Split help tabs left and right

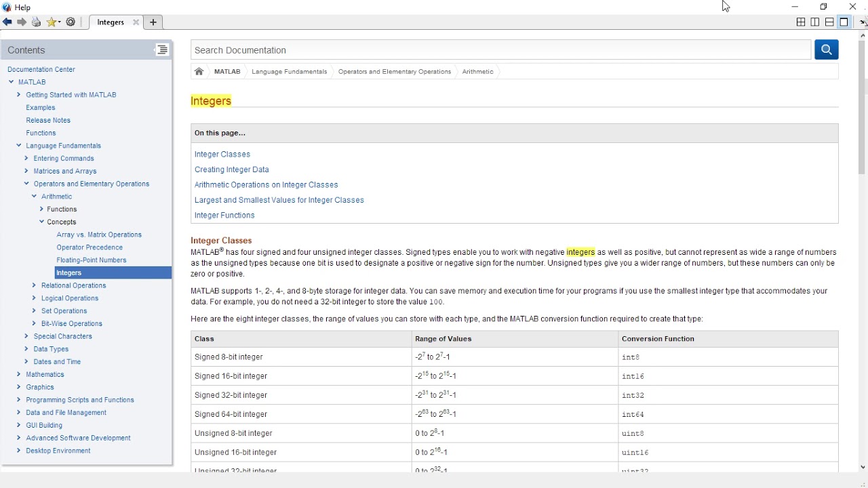tap(815, 22)
